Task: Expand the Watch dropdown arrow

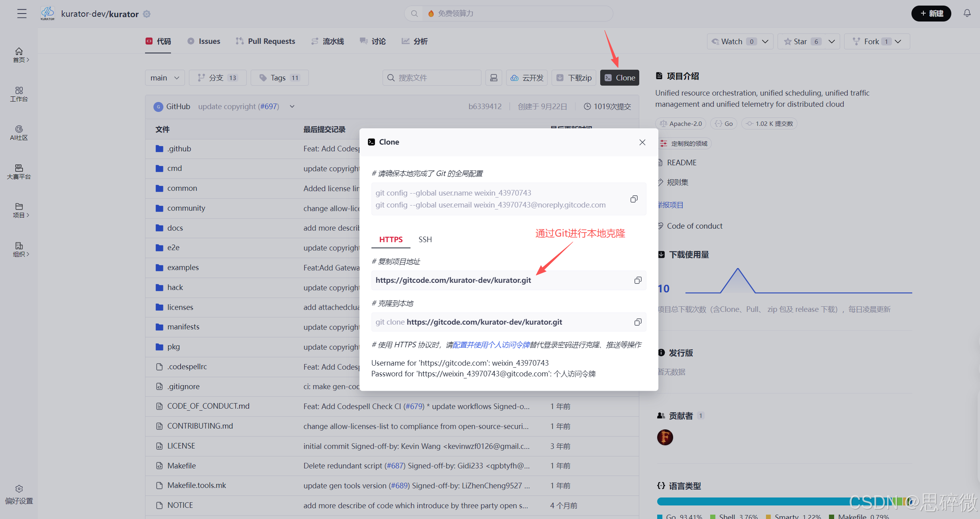Action: tap(765, 41)
